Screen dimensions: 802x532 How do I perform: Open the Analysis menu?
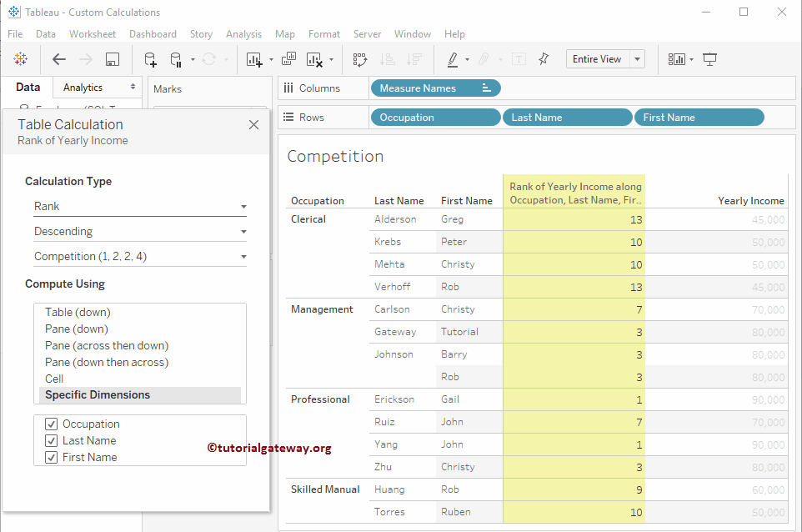243,34
